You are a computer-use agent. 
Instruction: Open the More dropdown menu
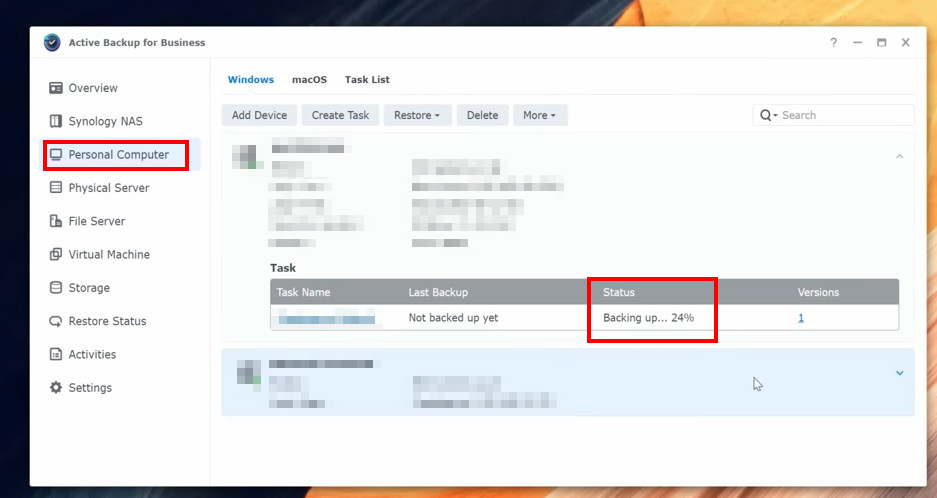tap(540, 115)
